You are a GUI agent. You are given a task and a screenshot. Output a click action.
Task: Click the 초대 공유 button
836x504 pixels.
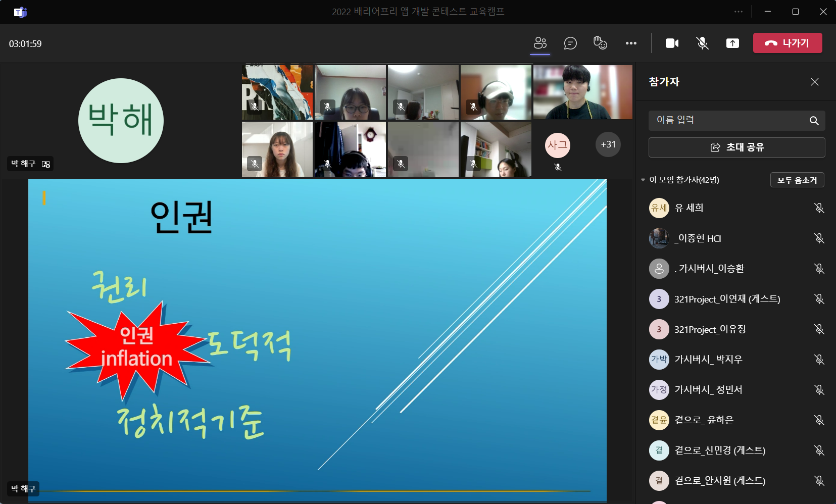click(x=736, y=147)
